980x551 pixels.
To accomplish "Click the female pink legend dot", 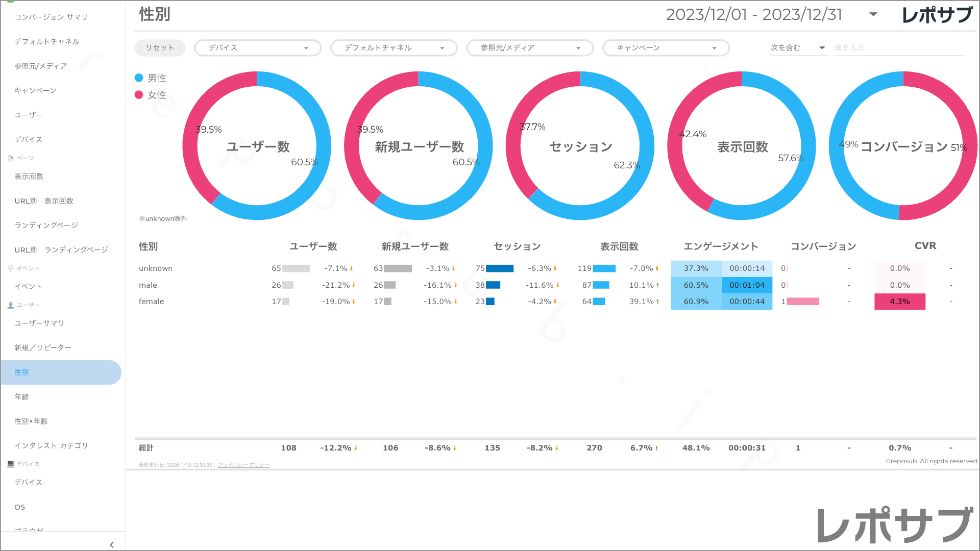I will tap(139, 95).
